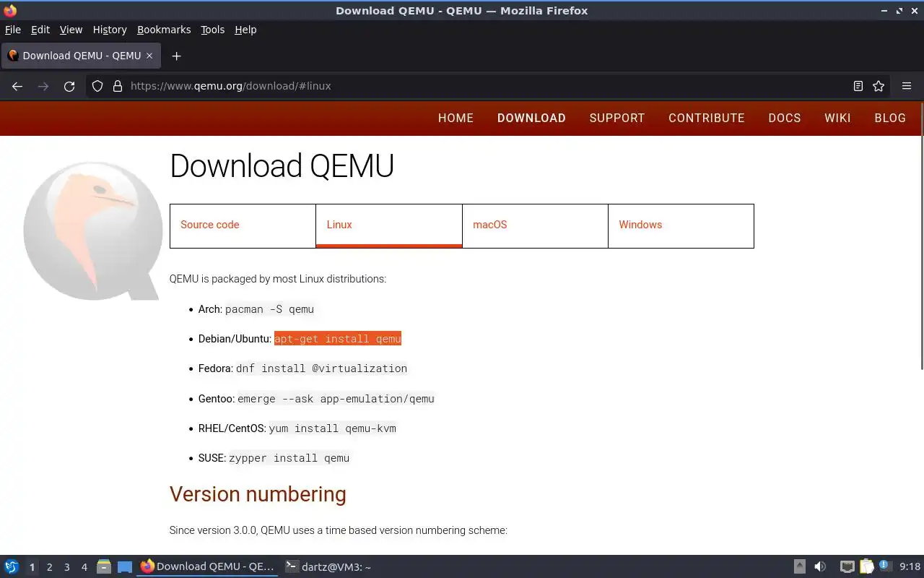Click 'emerge --ask app-emulation/qemu' command
This screenshot has height=578, width=924.
click(336, 399)
